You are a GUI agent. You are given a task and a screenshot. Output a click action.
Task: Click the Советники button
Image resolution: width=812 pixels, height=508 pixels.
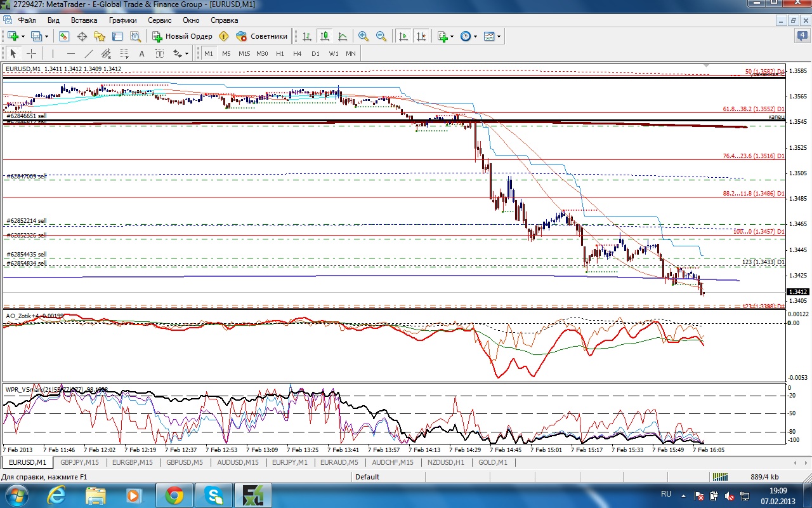tap(262, 36)
